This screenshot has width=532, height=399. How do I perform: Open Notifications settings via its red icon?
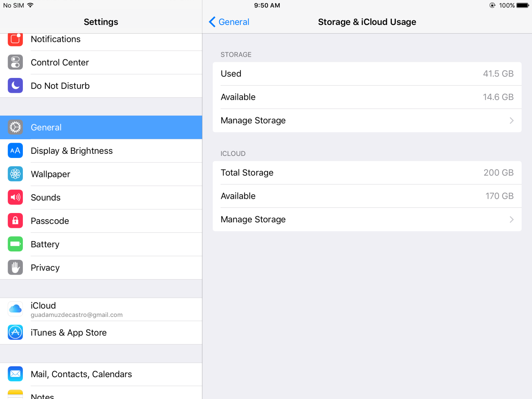pos(15,39)
